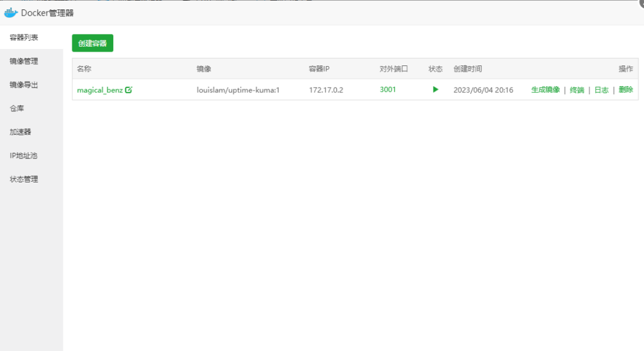Click the Docker whale logo icon
The image size is (644, 351).
pyautogui.click(x=11, y=13)
